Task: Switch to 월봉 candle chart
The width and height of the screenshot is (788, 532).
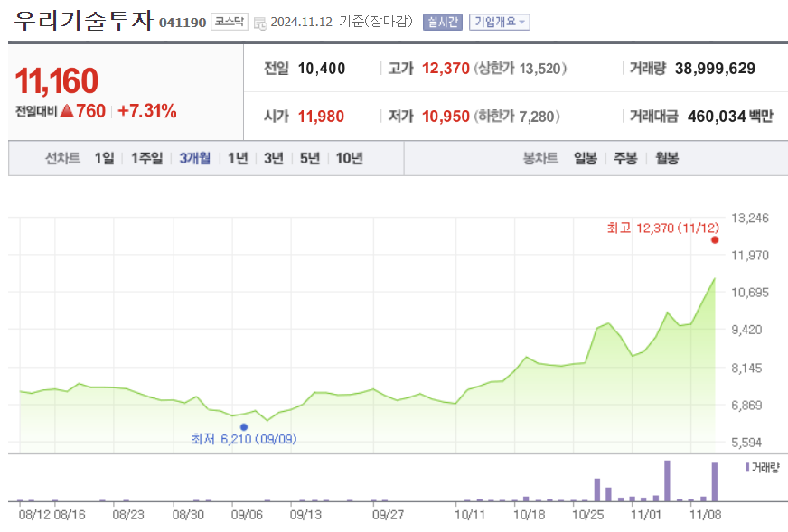Action: (x=667, y=159)
